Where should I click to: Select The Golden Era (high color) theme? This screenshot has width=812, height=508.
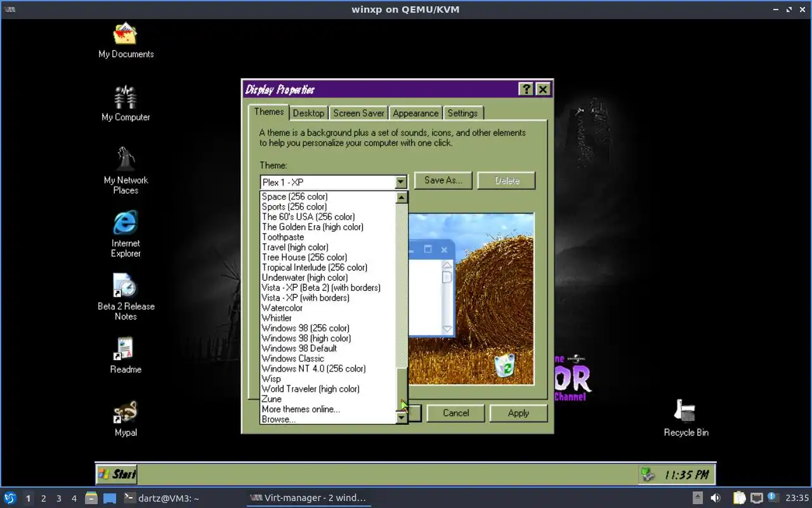(328, 227)
